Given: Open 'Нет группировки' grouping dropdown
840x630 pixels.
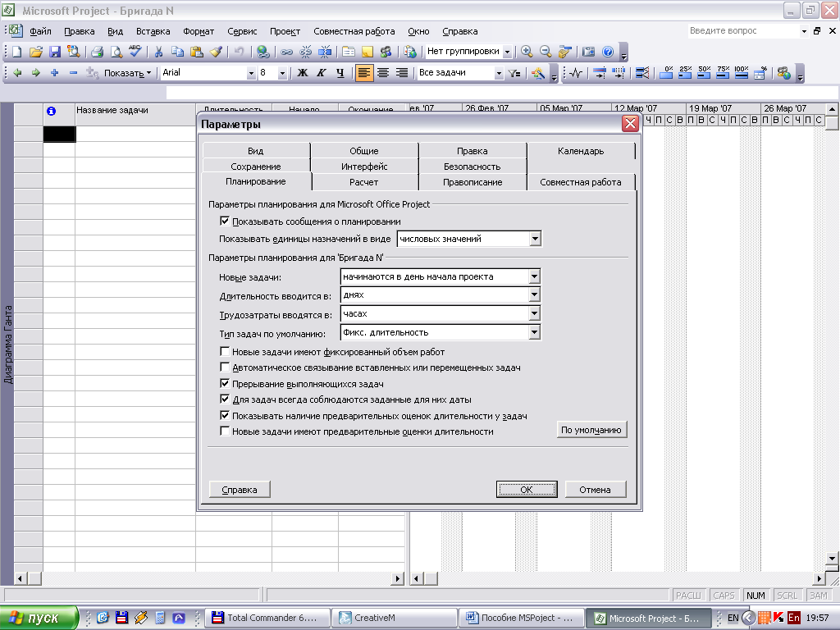Looking at the screenshot, I should (507, 52).
